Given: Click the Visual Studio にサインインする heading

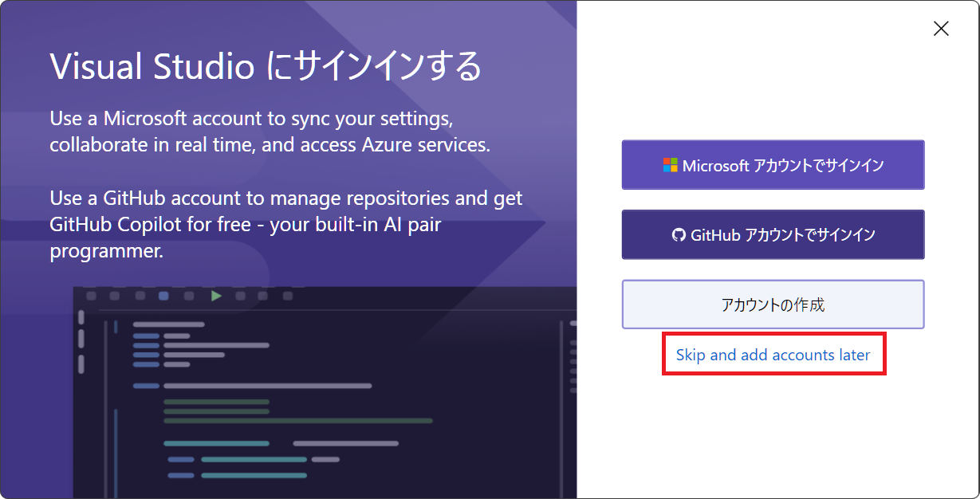Looking at the screenshot, I should (266, 66).
